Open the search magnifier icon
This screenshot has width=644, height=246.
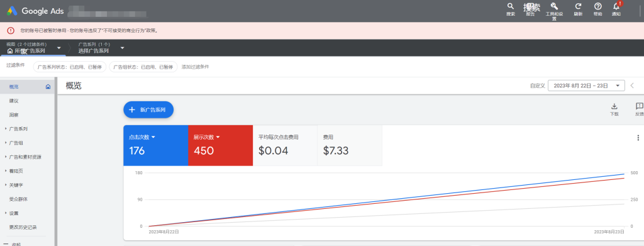coord(511,6)
